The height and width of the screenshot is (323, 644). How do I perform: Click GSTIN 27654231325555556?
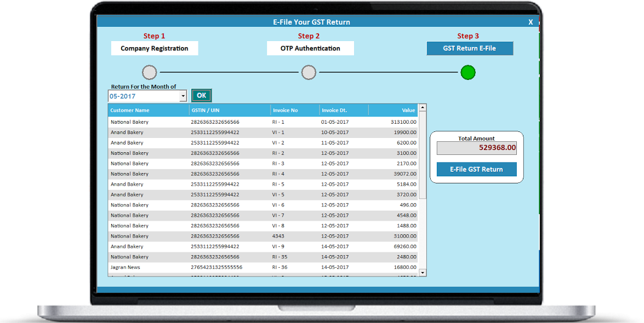point(216,267)
